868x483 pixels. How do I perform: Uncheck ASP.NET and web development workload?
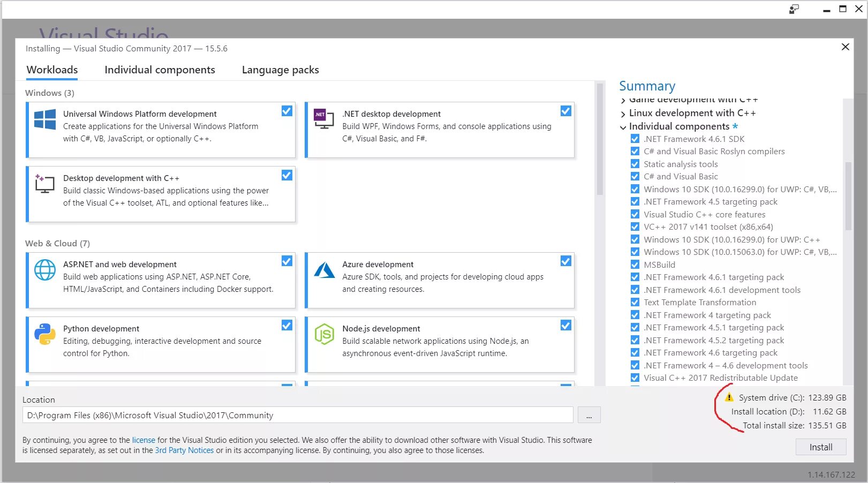click(287, 261)
